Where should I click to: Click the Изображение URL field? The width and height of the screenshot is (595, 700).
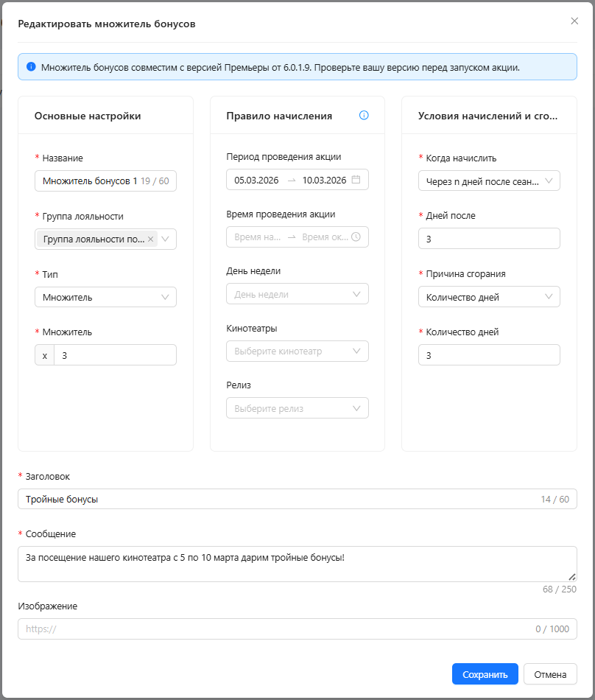coord(280,629)
